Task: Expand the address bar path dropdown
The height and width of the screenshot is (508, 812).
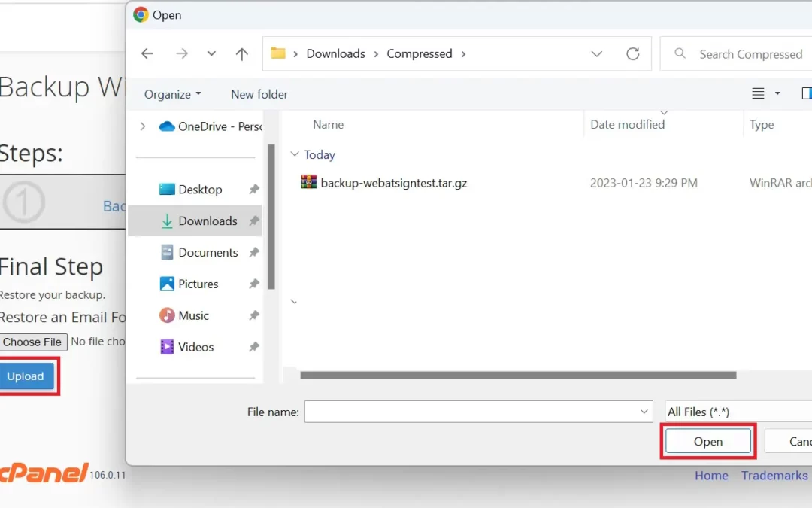Action: (597, 53)
